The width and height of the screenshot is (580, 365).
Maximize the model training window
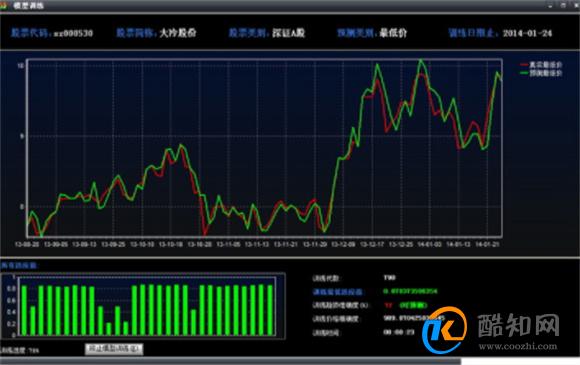tap(563, 5)
